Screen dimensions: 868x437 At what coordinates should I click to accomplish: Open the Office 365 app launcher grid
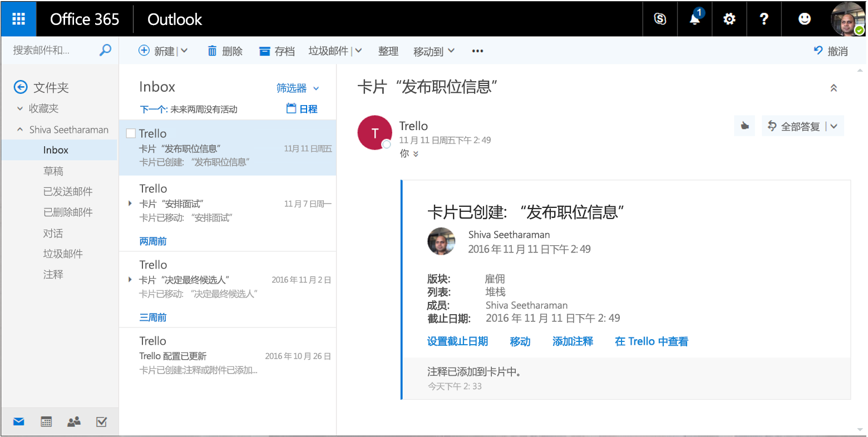pos(18,19)
